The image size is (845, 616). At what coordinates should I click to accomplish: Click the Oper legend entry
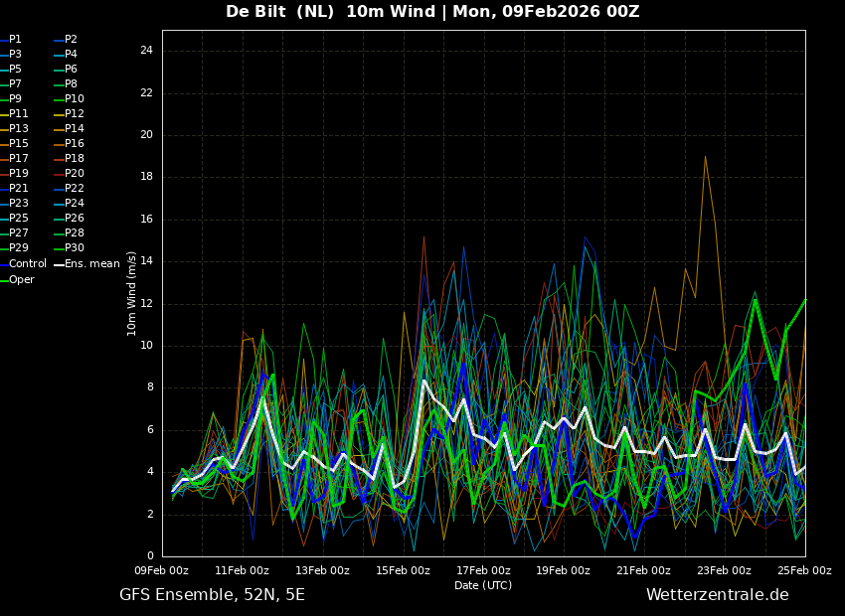click(22, 280)
